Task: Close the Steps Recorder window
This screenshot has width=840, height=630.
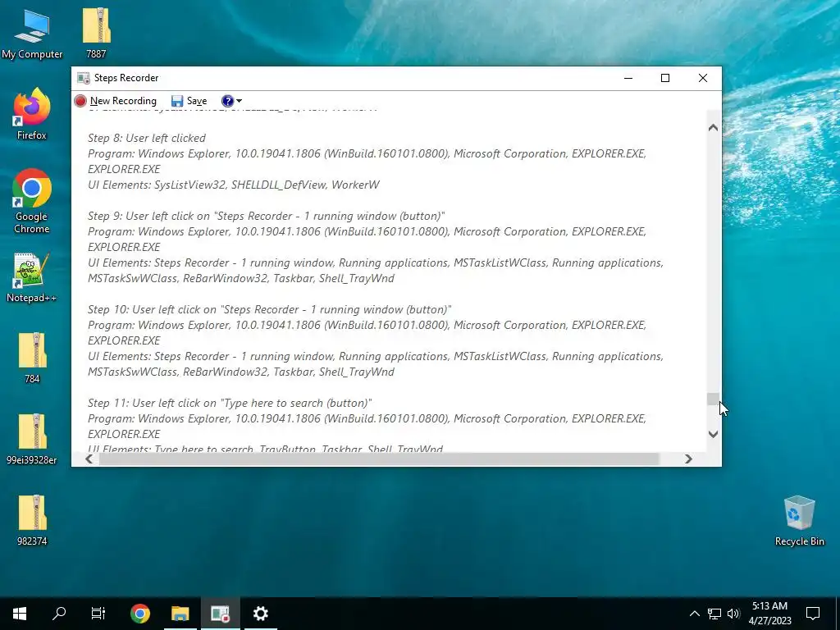Action: (703, 78)
